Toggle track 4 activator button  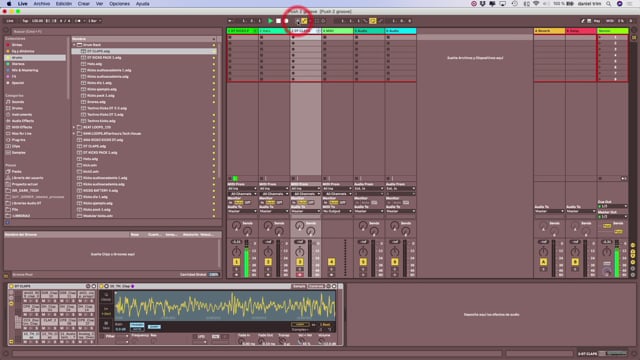[x=331, y=262]
